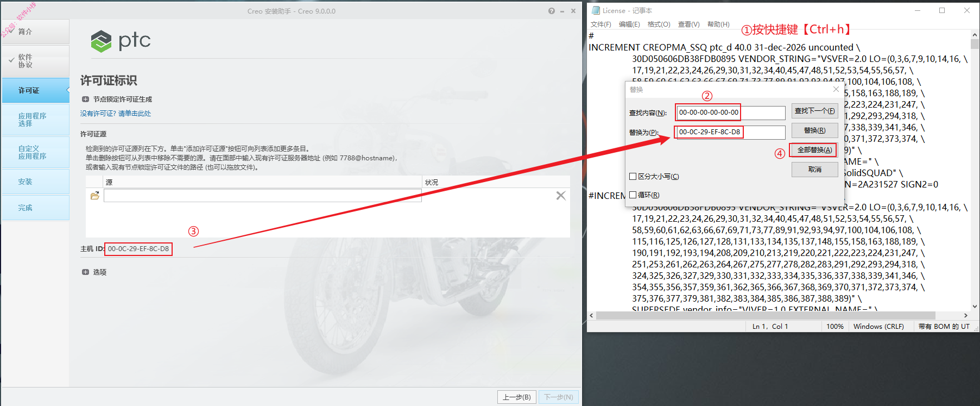Select 完成 step in sidebar
The image size is (980, 406).
(x=35, y=208)
